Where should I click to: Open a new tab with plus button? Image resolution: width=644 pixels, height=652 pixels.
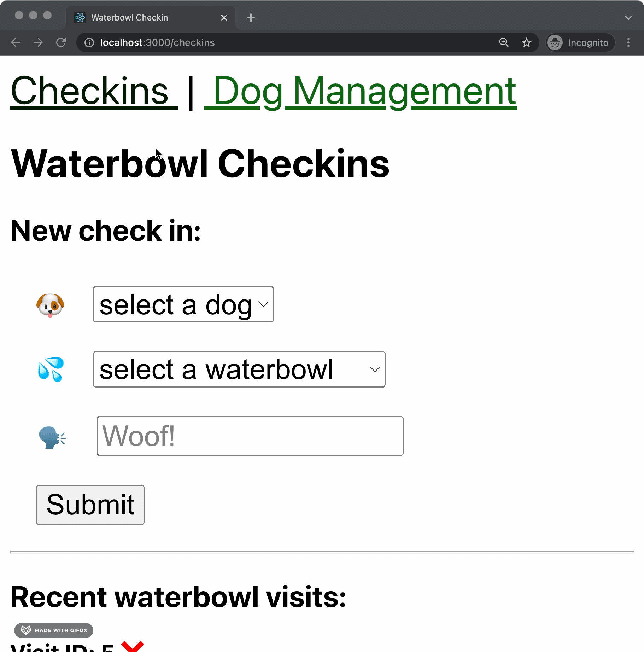click(251, 18)
